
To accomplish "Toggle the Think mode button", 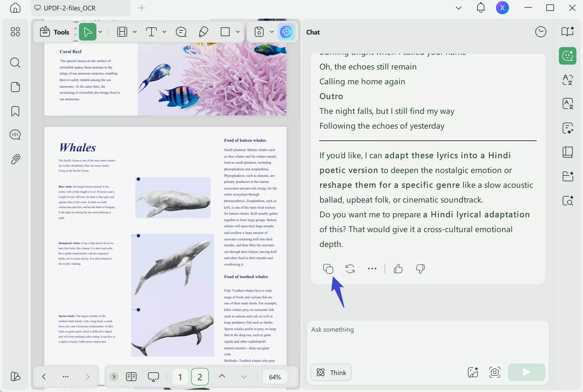I will coord(331,372).
